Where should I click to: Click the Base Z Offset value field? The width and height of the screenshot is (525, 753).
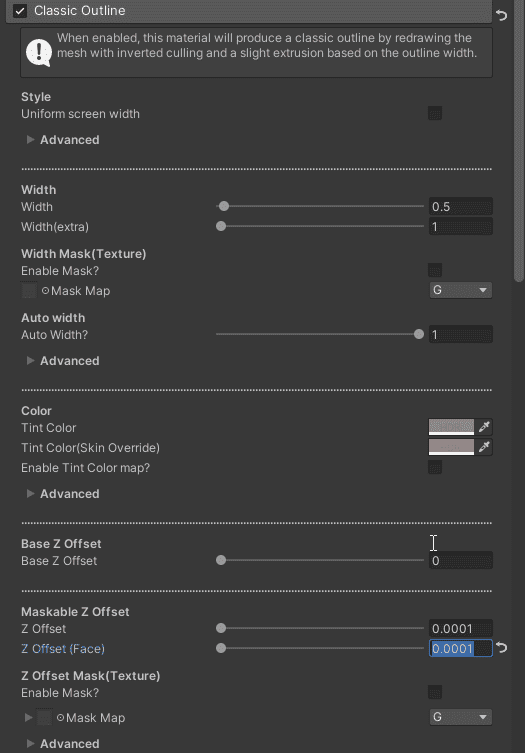click(x=460, y=560)
